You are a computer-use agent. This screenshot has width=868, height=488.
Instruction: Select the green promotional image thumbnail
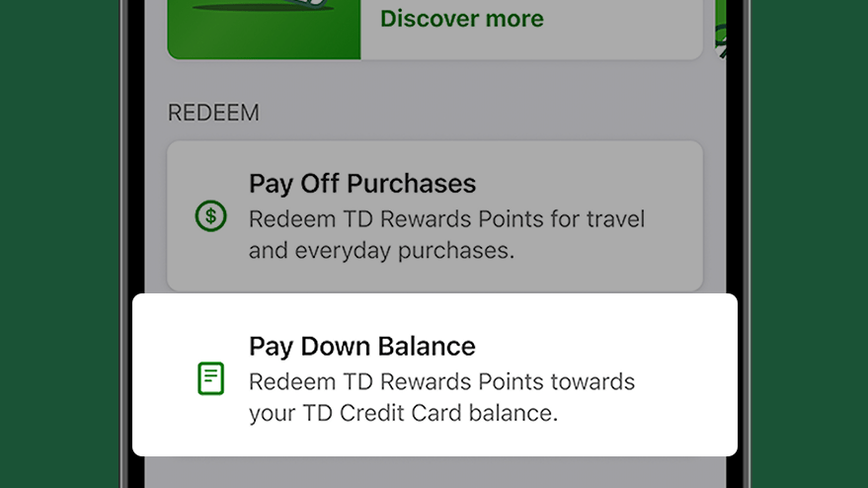pos(264,30)
